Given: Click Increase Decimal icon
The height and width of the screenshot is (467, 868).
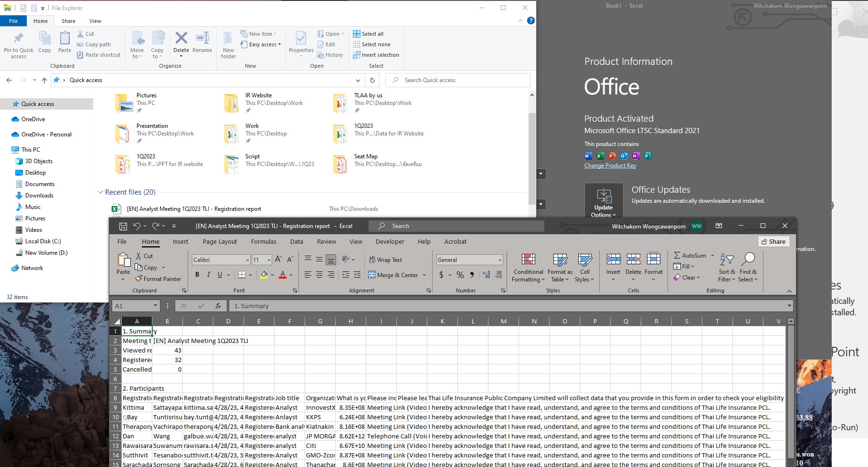Looking at the screenshot, I should 487,275.
